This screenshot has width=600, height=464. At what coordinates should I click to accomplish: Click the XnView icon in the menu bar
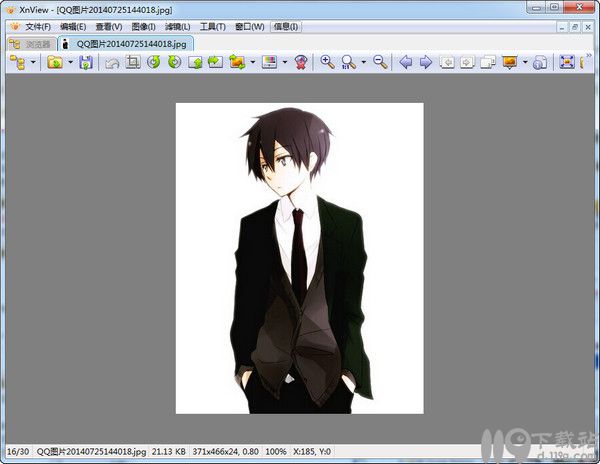pyautogui.click(x=15, y=27)
